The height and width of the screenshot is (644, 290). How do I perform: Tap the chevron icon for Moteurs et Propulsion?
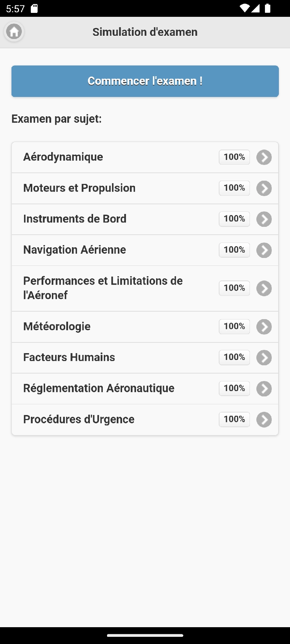pyautogui.click(x=264, y=189)
